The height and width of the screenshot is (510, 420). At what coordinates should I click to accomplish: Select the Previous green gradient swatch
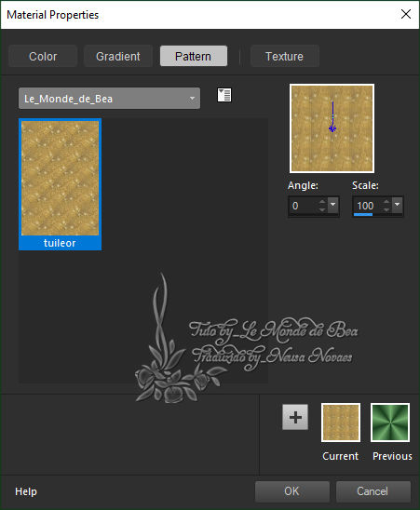(x=390, y=423)
